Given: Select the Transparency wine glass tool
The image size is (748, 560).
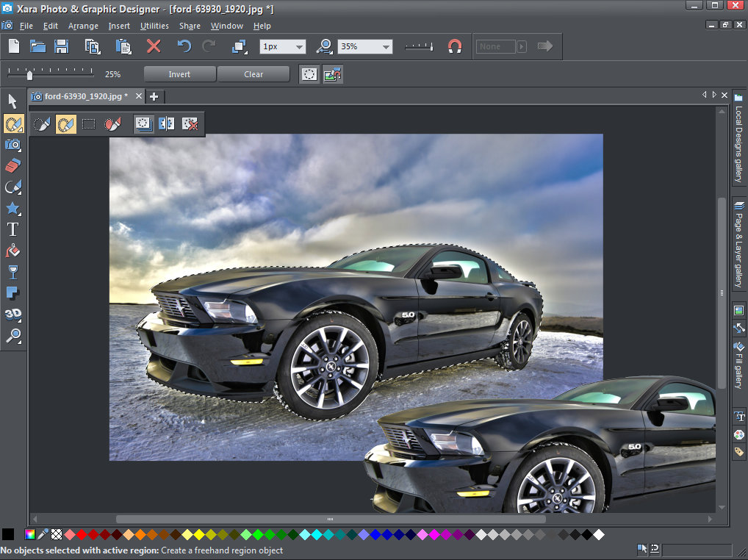Looking at the screenshot, I should [x=12, y=273].
